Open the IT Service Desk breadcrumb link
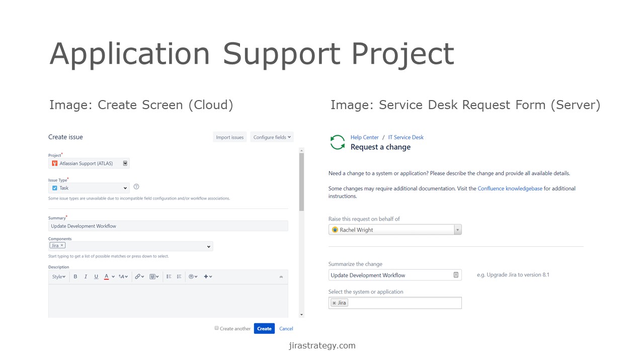The height and width of the screenshot is (362, 644). pos(406,137)
